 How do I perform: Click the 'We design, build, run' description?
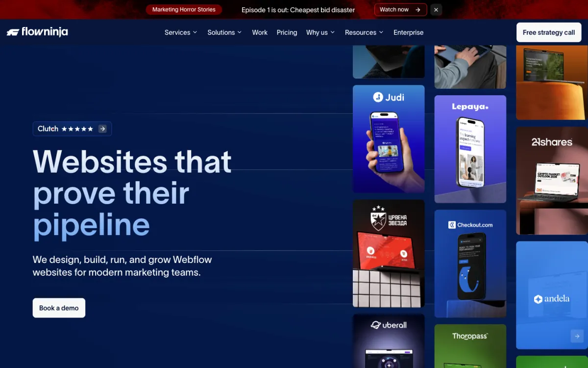coord(122,266)
